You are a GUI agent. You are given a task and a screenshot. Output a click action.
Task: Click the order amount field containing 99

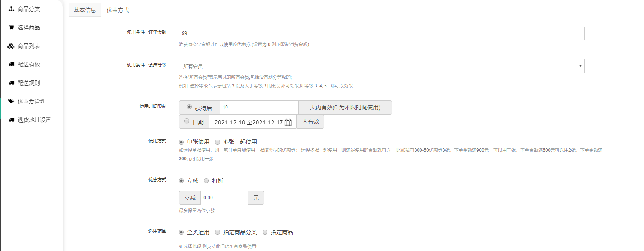pyautogui.click(x=381, y=33)
